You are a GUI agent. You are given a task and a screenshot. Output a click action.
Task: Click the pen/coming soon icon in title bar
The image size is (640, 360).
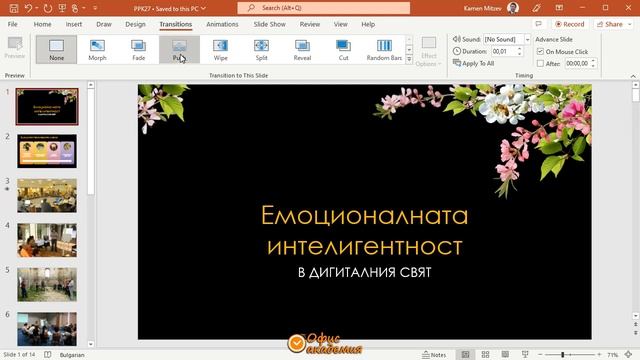tap(536, 8)
